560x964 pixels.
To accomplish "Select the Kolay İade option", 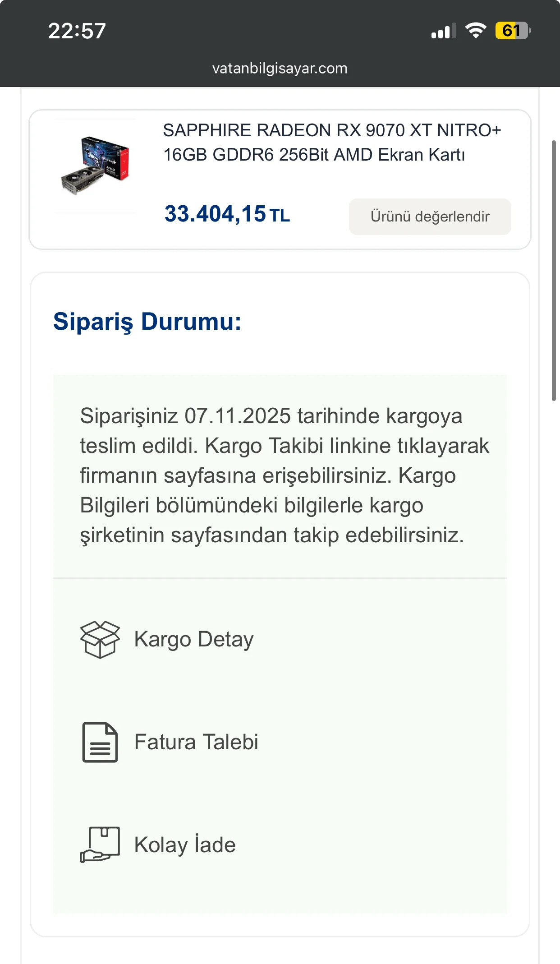I will (x=185, y=845).
